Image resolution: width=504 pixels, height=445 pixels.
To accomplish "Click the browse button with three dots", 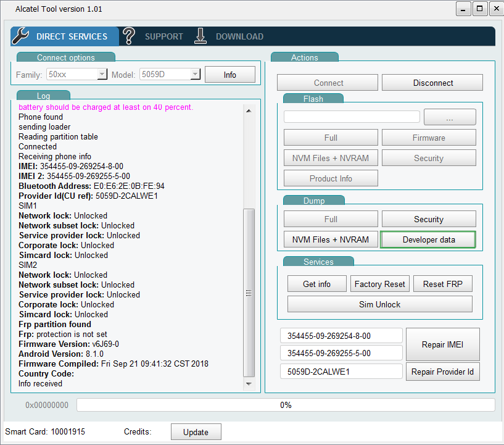I will tap(450, 117).
